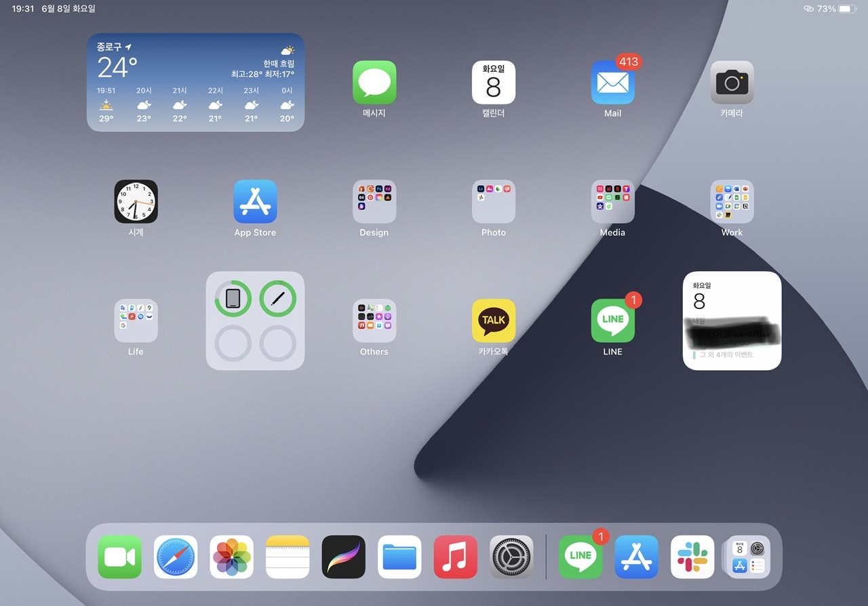Launch Safari from the dock
Viewport: 868px width, 606px height.
pyautogui.click(x=176, y=556)
